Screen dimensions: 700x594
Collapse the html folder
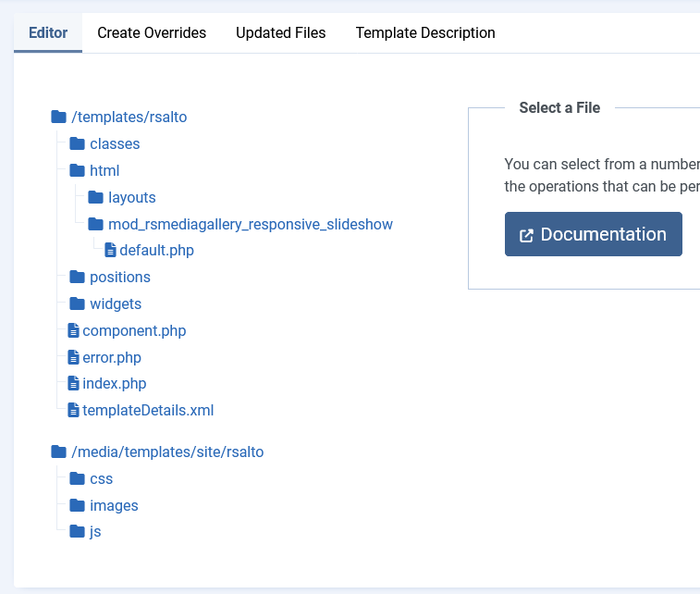(104, 170)
